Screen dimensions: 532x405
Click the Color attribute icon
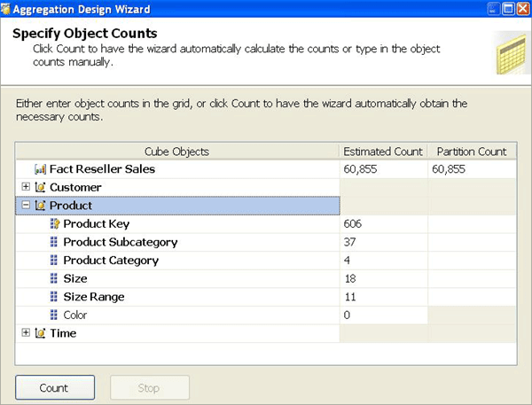point(54,315)
